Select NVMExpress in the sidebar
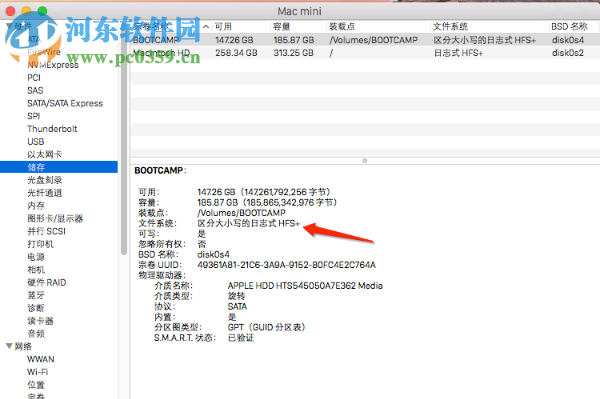 pos(53,65)
